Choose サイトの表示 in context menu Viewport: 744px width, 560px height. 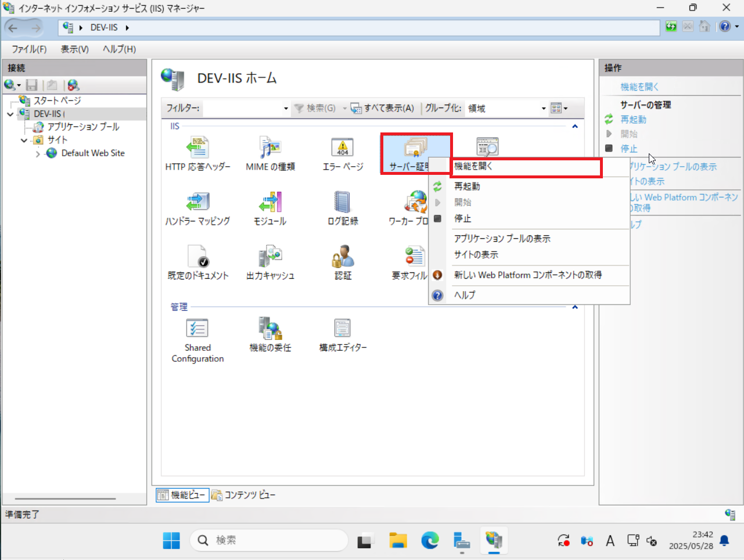coord(529,254)
